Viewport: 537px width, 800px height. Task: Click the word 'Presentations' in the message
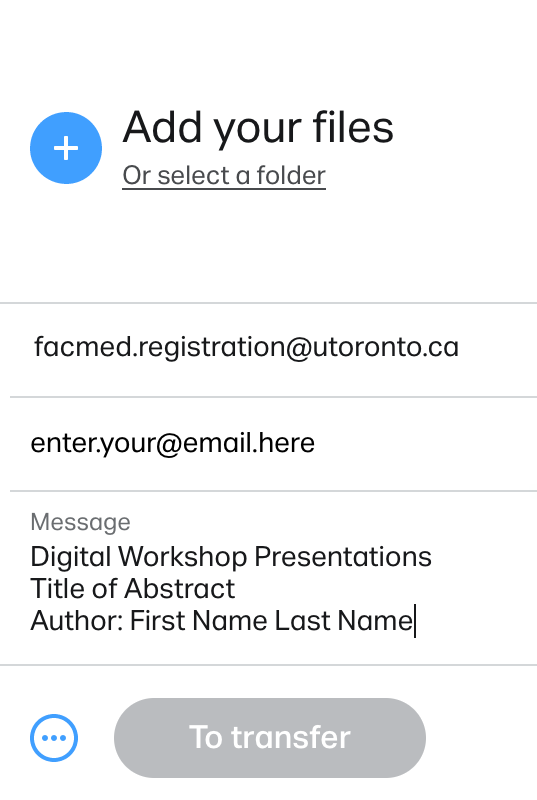coord(343,557)
